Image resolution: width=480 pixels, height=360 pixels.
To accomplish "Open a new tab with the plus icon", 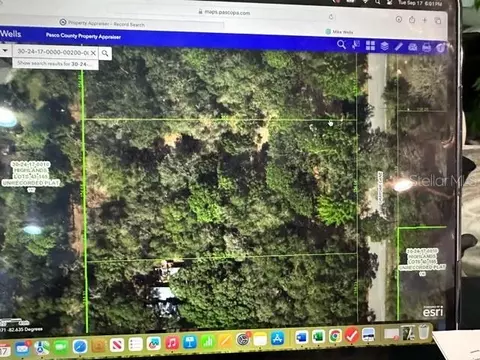I will 425,20.
